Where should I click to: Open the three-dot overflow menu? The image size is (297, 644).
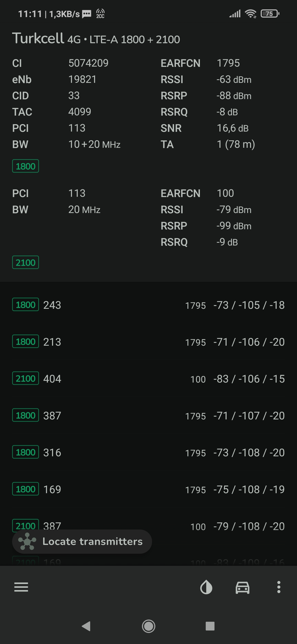(x=279, y=587)
